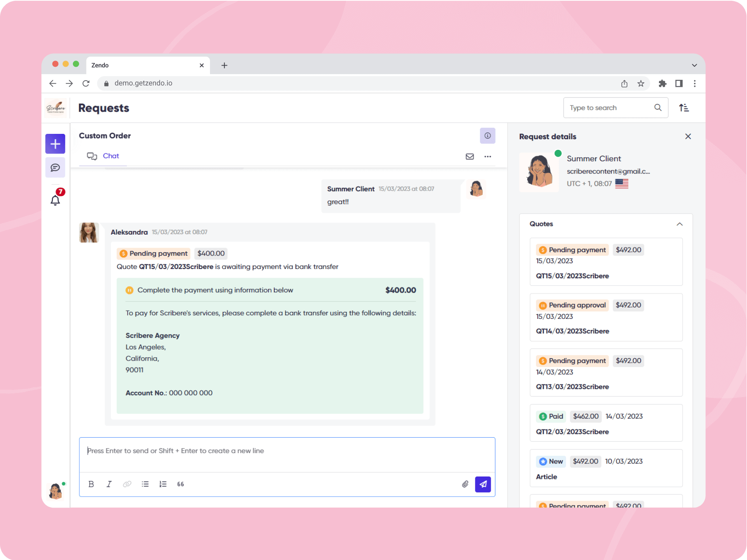Open quote QT15/03/2023Scribere in Quotes list
Screen dimensions: 747x560
tap(606, 262)
